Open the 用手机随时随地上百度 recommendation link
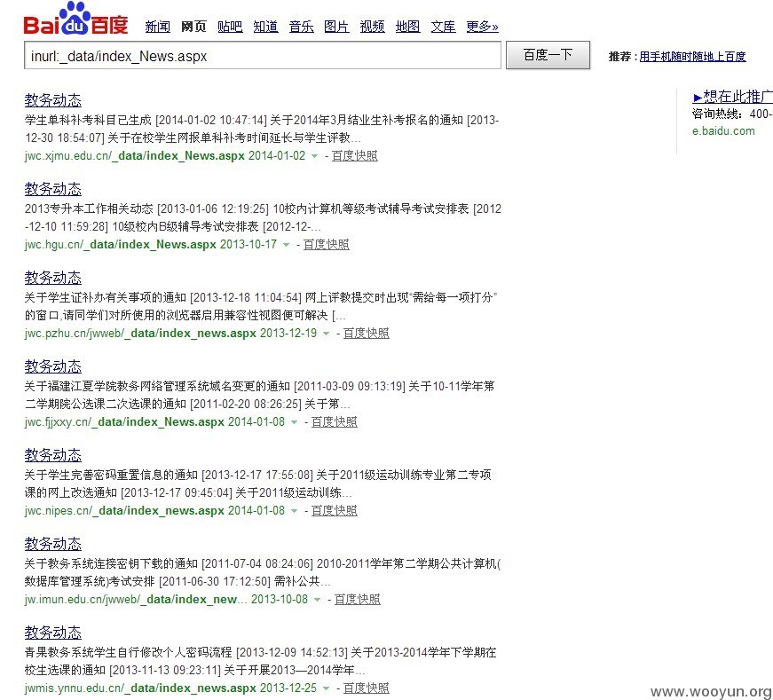Viewport: 773px width, 700px height. tap(692, 57)
